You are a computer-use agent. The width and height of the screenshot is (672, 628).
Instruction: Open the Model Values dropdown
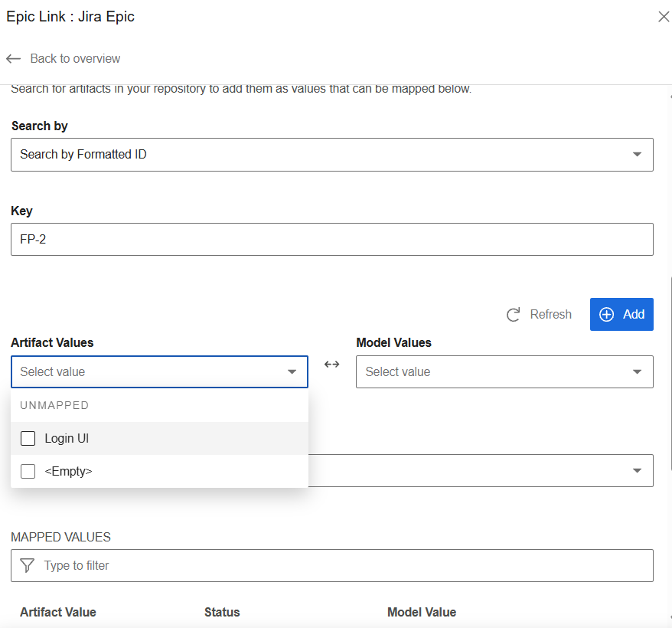point(504,372)
